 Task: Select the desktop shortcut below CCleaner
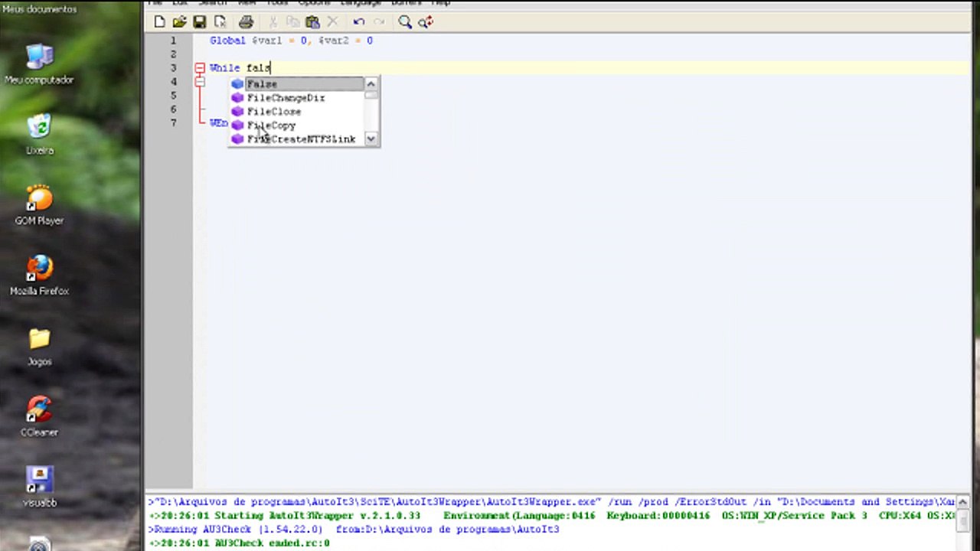(x=39, y=487)
